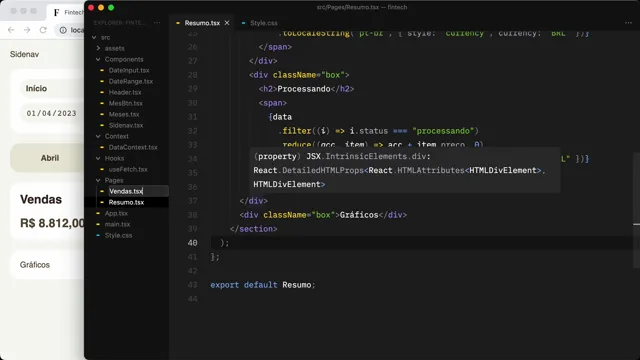Click the browser Back arrow
640x360 pixels.
tap(11, 30)
